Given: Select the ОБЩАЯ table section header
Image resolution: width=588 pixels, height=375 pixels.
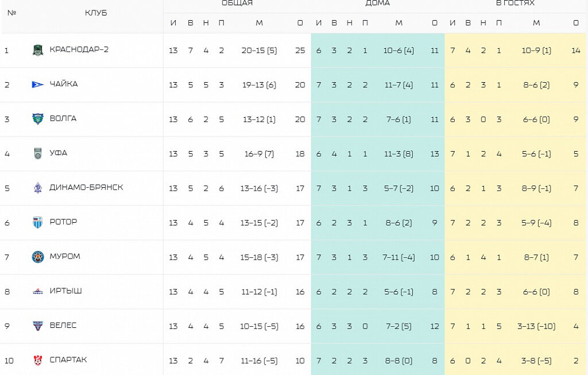Looking at the screenshot, I should click(x=237, y=3).
